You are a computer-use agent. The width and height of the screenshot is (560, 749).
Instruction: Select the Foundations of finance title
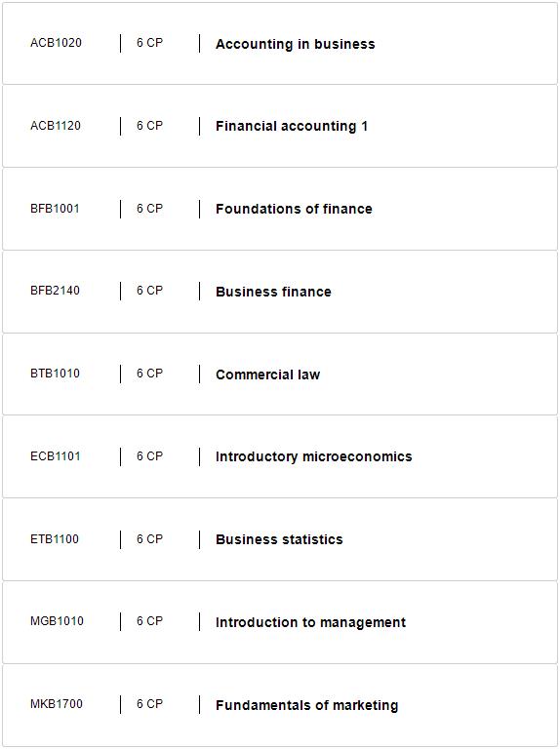coord(294,209)
